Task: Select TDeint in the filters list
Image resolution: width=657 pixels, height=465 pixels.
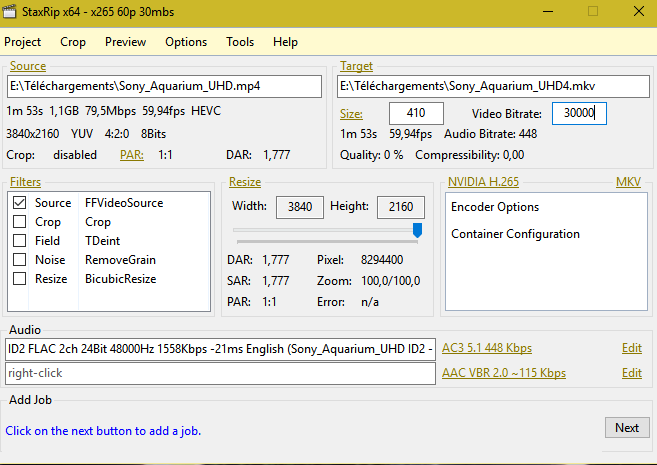Action: [102, 241]
